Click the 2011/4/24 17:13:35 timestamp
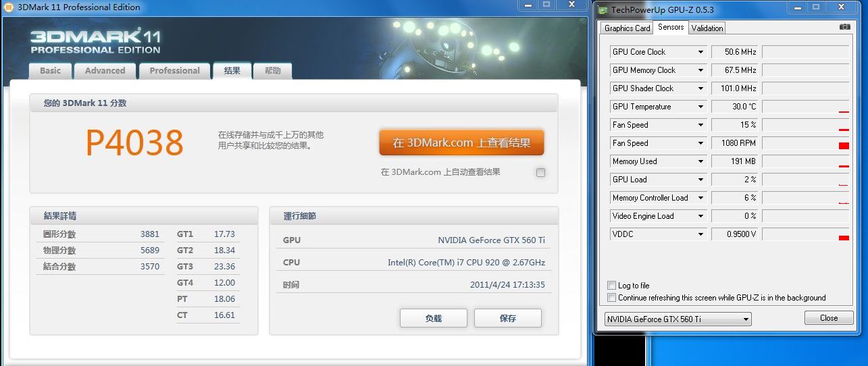Screen dimensions: 868x366 [x=507, y=285]
